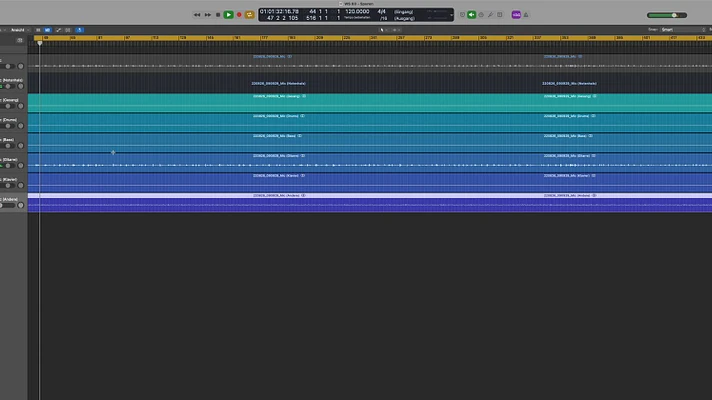Turn the Notenhals track pan knob
712x400 pixels.
[20, 86]
